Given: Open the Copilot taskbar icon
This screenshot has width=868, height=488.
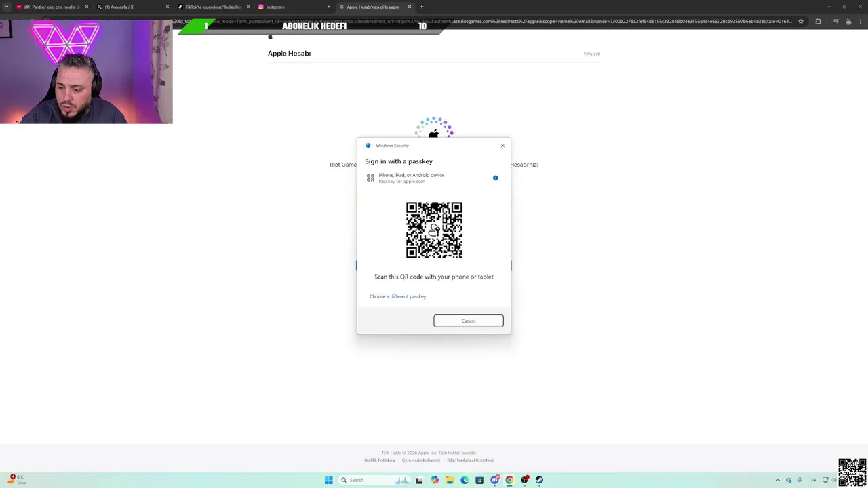Looking at the screenshot, I should 435,480.
